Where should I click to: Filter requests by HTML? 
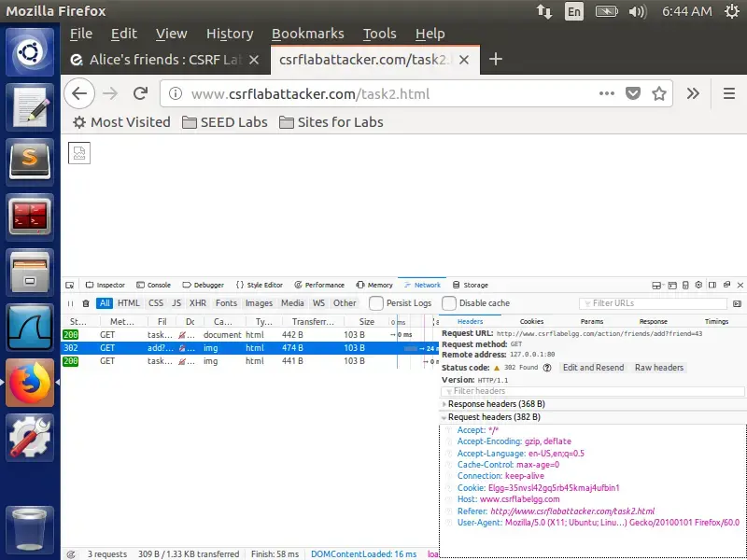(x=129, y=303)
